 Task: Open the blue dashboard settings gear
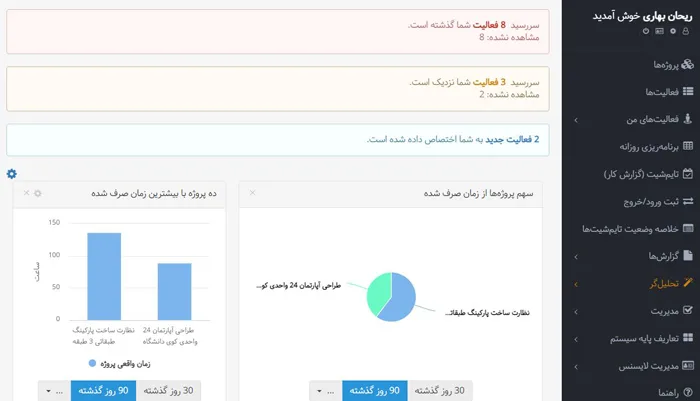coord(12,174)
